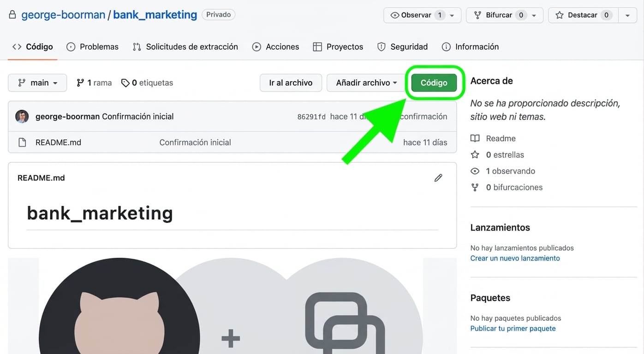The image size is (644, 354).
Task: View the 1 rama branches link
Action: pyautogui.click(x=94, y=83)
